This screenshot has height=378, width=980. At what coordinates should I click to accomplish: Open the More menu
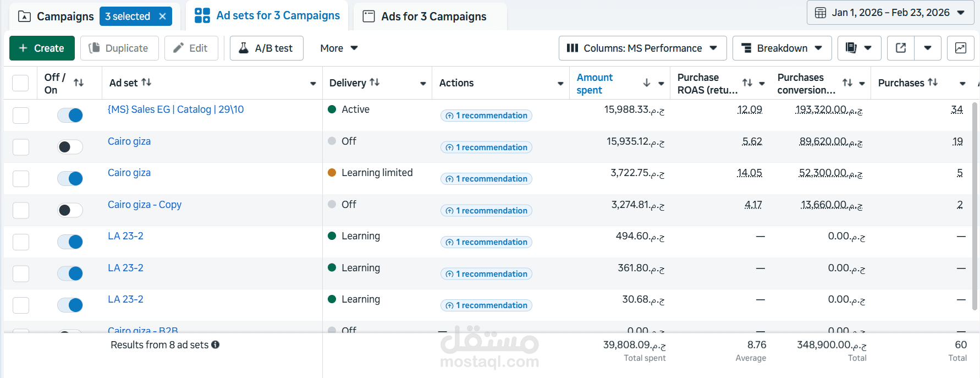tap(339, 48)
